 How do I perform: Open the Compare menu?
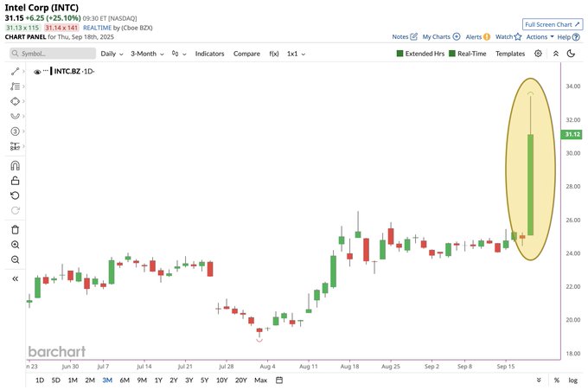click(246, 54)
